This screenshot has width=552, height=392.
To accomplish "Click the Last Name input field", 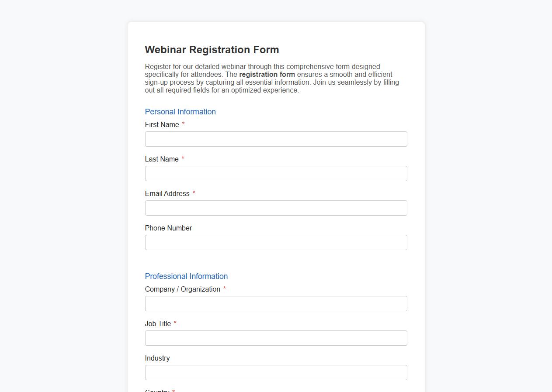I will click(x=276, y=173).
